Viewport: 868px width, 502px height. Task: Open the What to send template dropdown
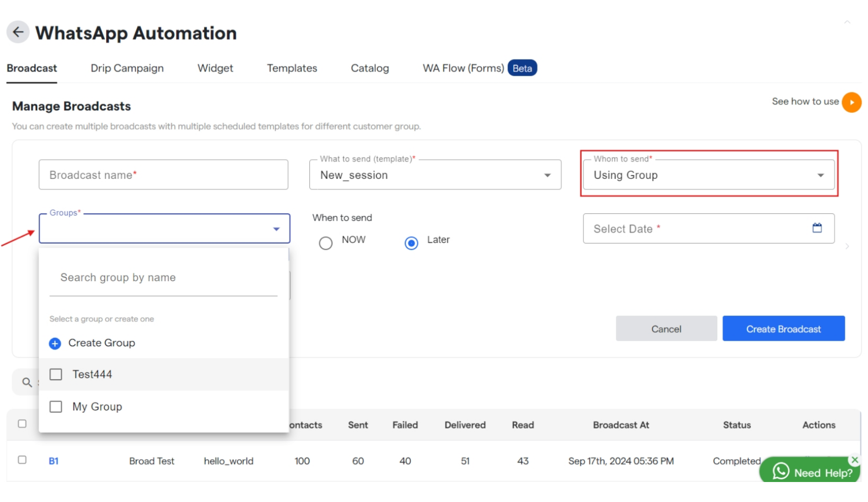tap(435, 175)
